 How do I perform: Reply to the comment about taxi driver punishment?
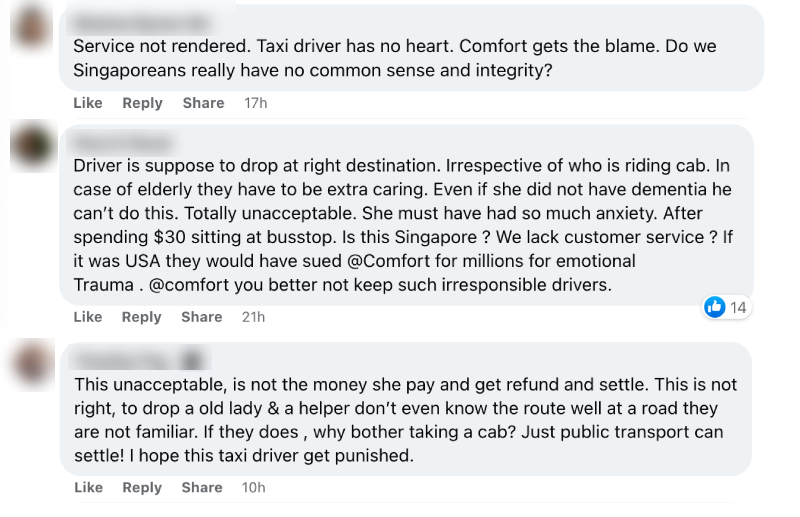click(x=142, y=488)
